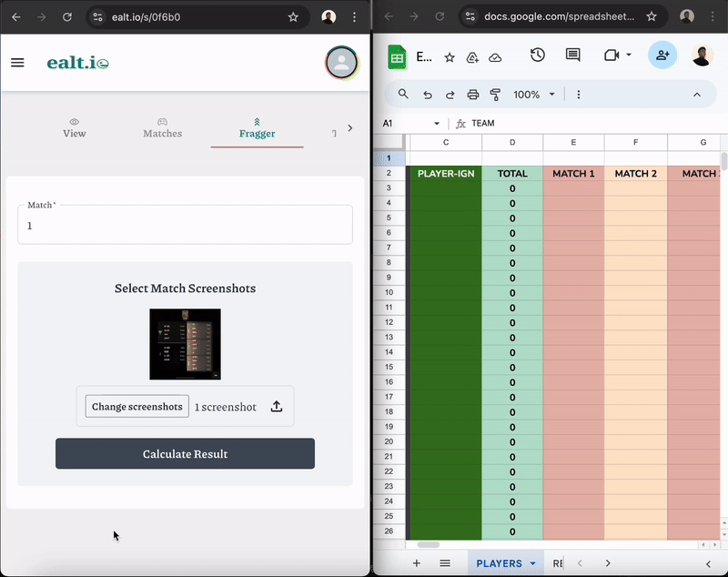Click the add-to-Drive move icon
The height and width of the screenshot is (577, 728).
472,57
